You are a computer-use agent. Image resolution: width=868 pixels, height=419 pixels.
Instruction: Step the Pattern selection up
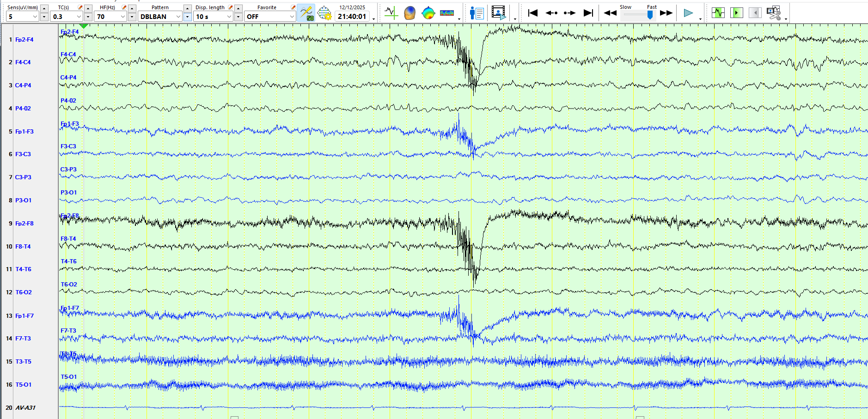187,8
